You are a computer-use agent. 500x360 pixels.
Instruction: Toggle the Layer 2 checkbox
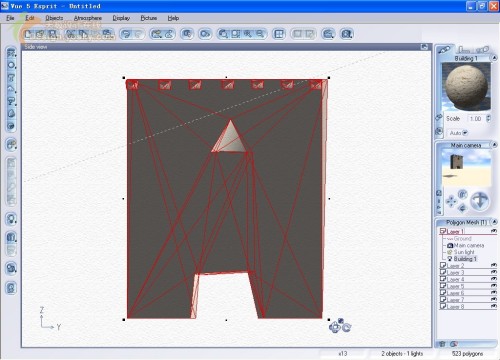[x=443, y=265]
